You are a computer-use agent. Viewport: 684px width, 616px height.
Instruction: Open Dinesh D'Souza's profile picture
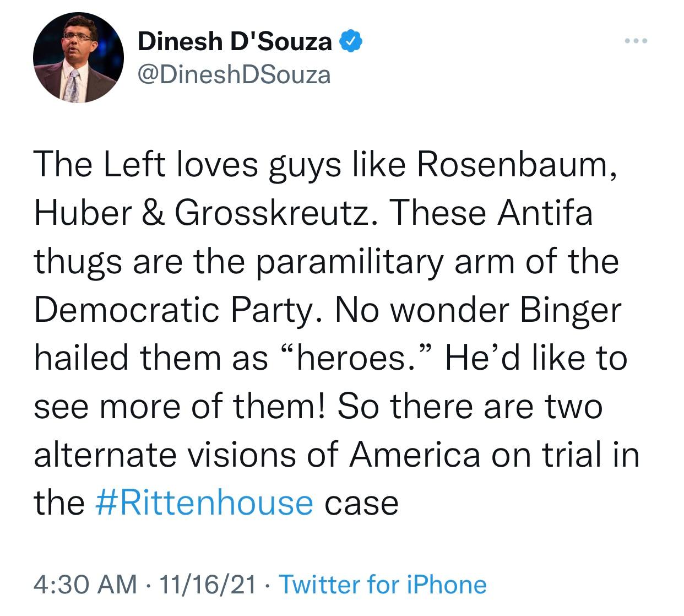78,57
